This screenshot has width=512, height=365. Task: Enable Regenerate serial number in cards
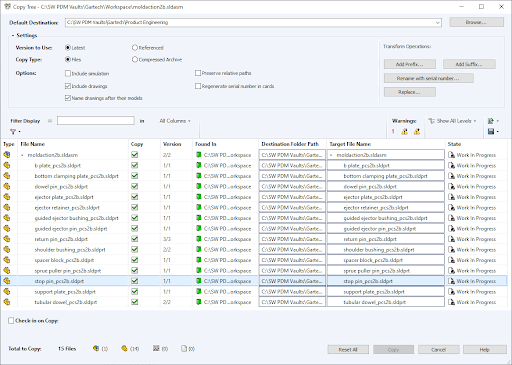(x=198, y=86)
